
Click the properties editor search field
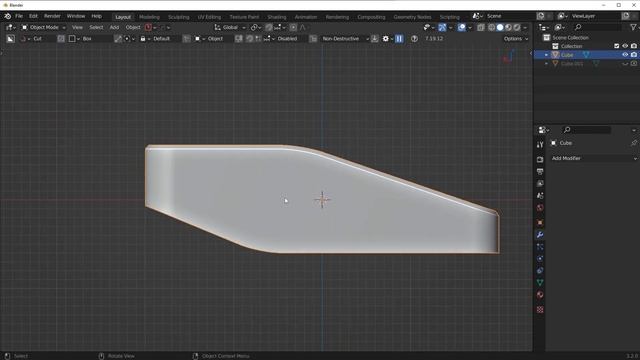pyautogui.click(x=586, y=130)
